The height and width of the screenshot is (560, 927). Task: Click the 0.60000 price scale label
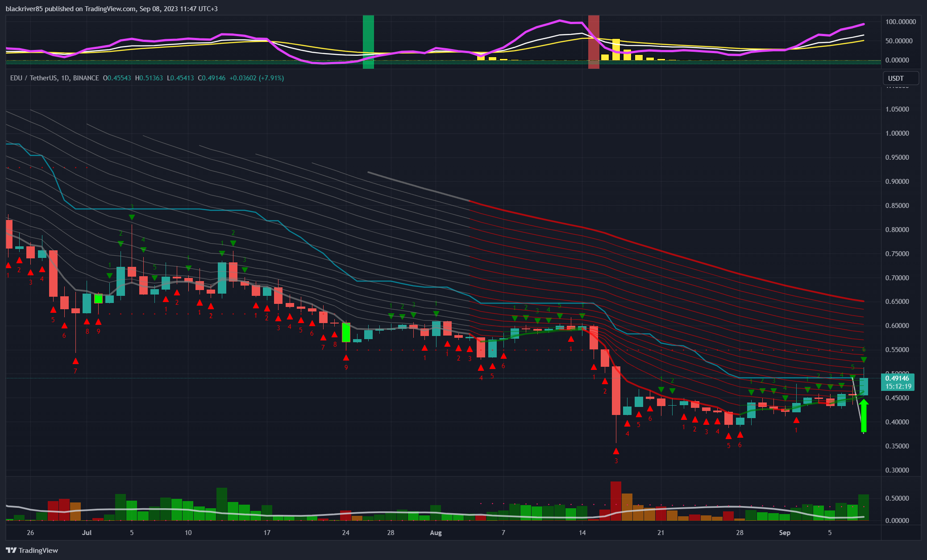coord(897,326)
